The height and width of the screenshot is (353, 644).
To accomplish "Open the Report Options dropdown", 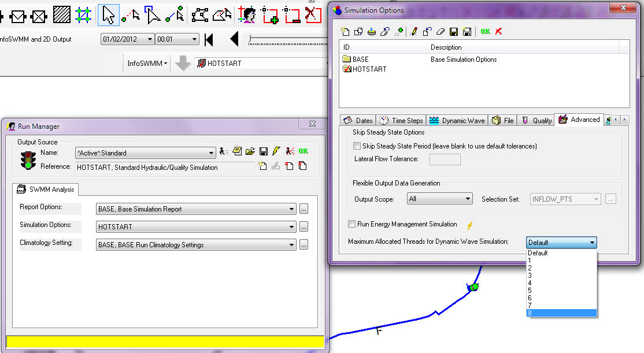I will (x=291, y=209).
